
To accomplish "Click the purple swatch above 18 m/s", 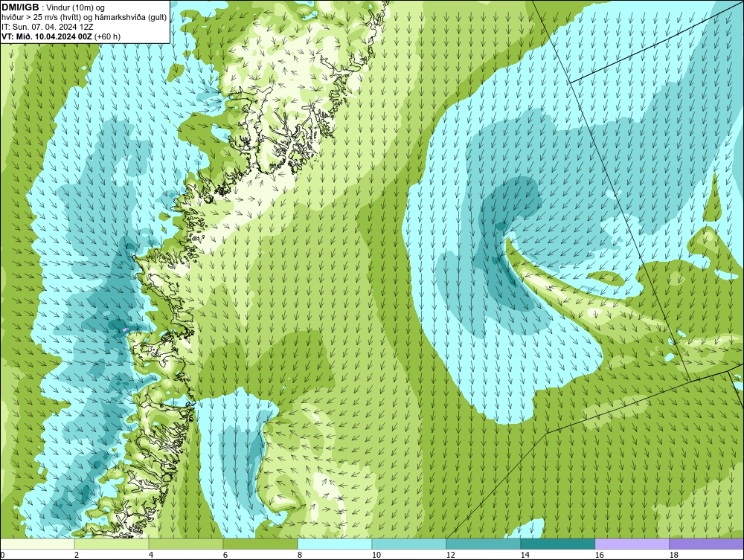I will pos(707,544).
